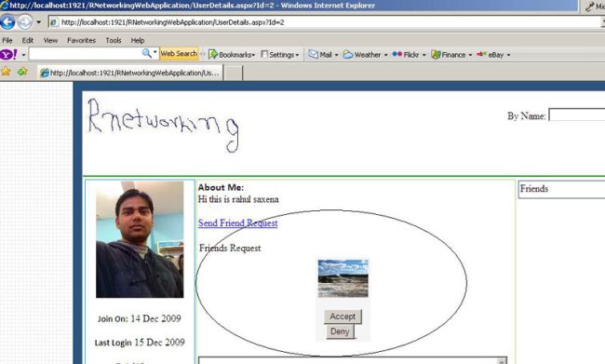Viewport: 605px width, 364px height.
Task: Open the Bookmarks toolbar dropdown
Action: [x=232, y=55]
